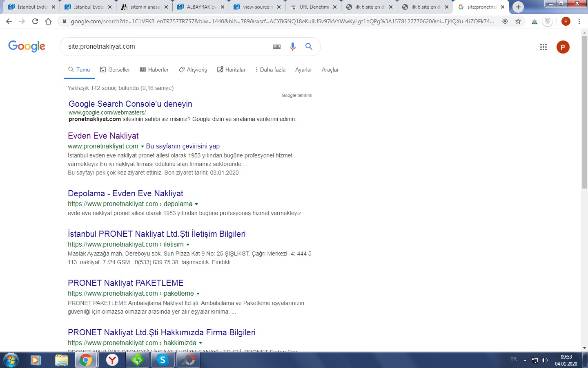Switch to the 'view-source' browser tab

coord(258,7)
